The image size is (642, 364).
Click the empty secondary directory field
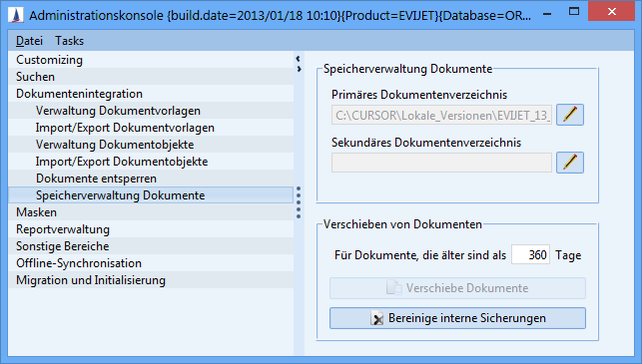pyautogui.click(x=441, y=163)
